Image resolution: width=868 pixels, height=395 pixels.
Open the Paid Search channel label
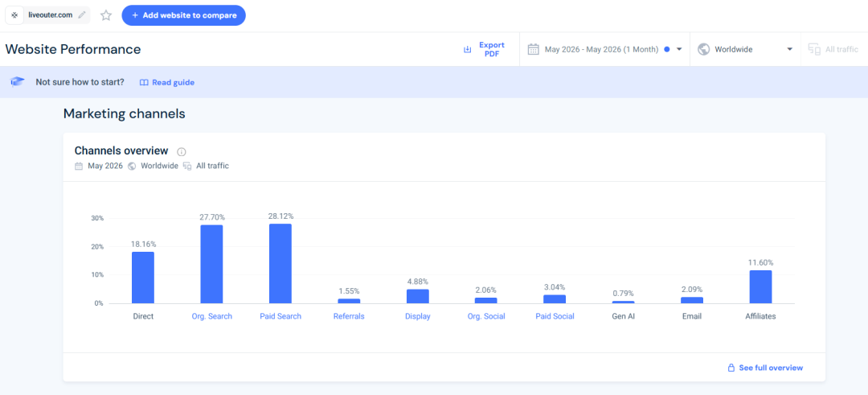280,316
